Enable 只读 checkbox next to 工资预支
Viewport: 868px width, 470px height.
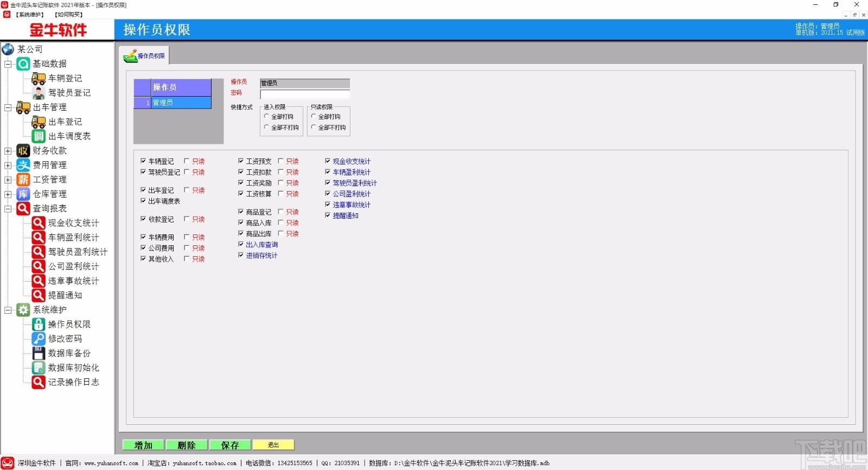[x=280, y=161]
